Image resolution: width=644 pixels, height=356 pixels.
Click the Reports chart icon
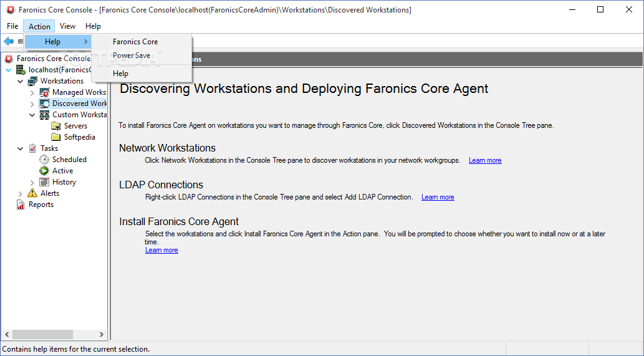tap(21, 204)
